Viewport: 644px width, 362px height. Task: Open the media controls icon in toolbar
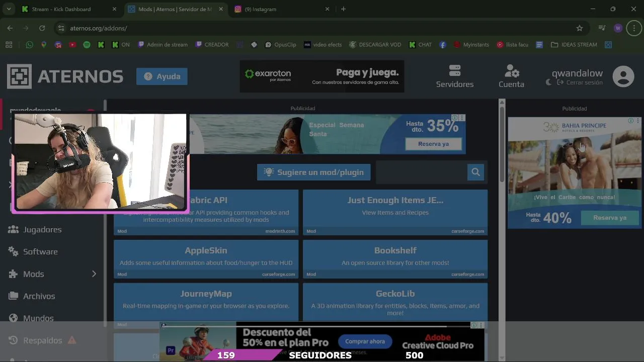click(602, 28)
